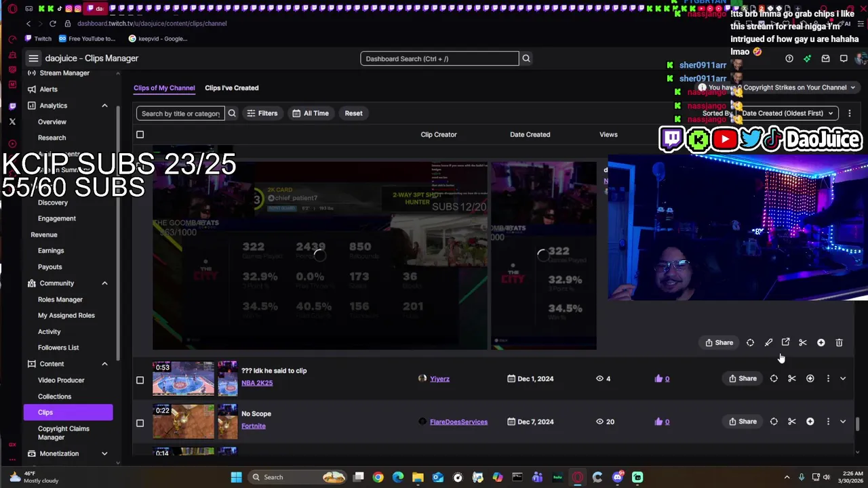Click scissors edit icon in expanded clip toolbar
The width and height of the screenshot is (868, 488).
(x=803, y=343)
